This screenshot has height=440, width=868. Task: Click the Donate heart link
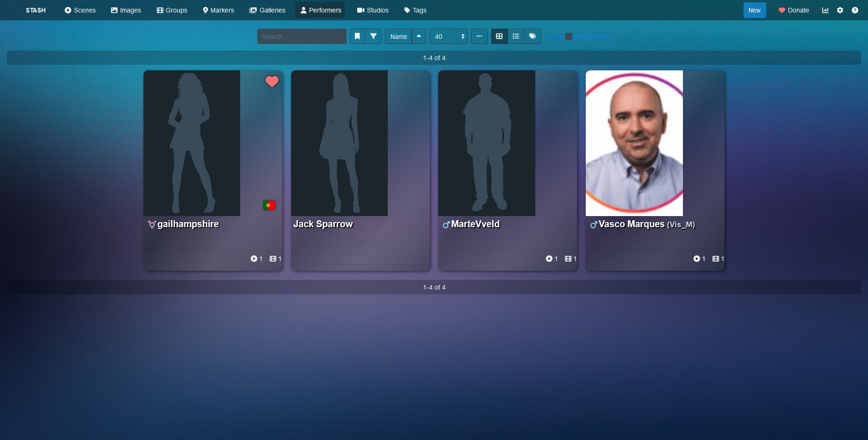794,10
